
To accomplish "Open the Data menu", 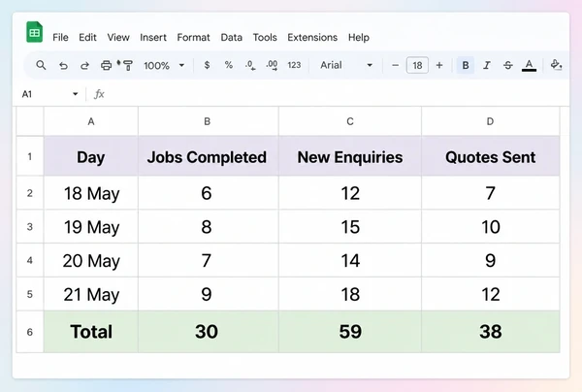I will (232, 38).
